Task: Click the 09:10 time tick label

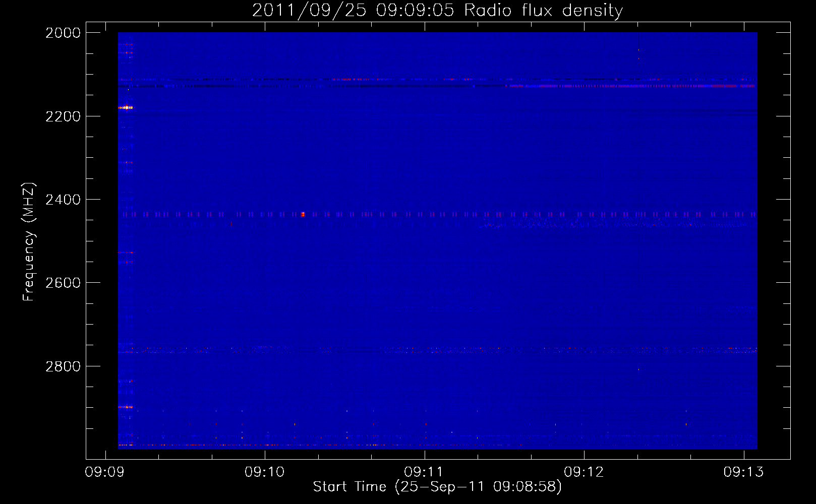Action: point(264,472)
